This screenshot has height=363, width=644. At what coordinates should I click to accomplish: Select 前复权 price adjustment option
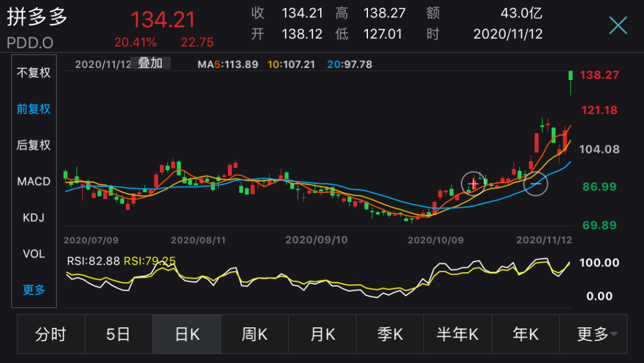[x=33, y=109]
